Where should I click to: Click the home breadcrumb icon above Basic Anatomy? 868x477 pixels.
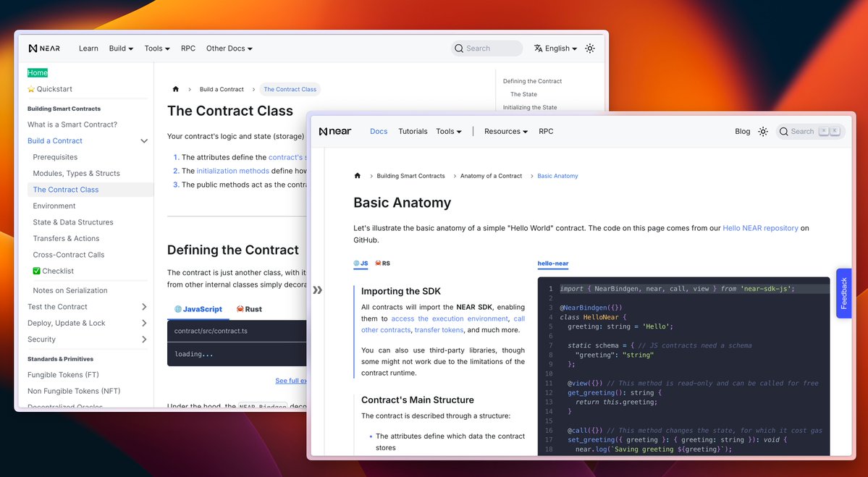[357, 175]
